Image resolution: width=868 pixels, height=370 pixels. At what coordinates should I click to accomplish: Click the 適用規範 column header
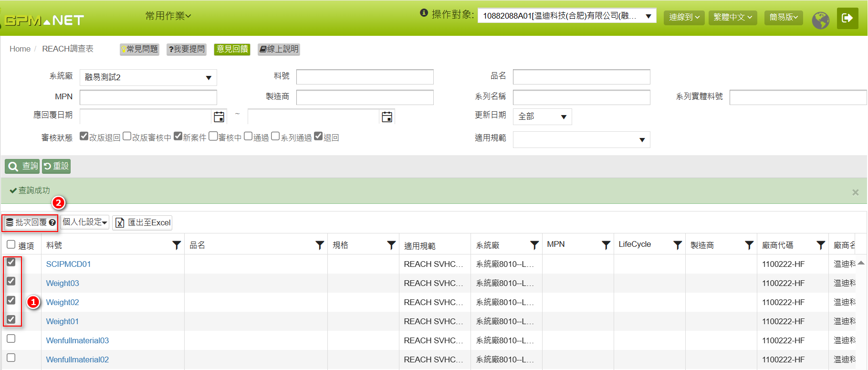pyautogui.click(x=419, y=246)
